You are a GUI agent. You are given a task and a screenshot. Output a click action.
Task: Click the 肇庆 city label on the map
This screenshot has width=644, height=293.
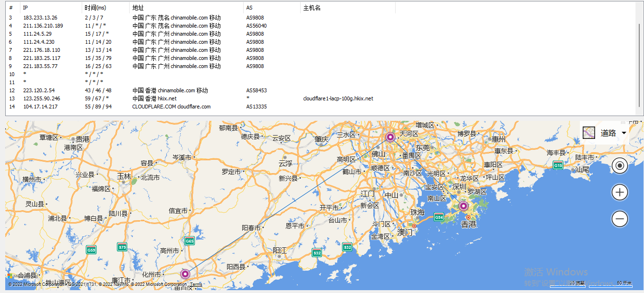click(x=322, y=139)
